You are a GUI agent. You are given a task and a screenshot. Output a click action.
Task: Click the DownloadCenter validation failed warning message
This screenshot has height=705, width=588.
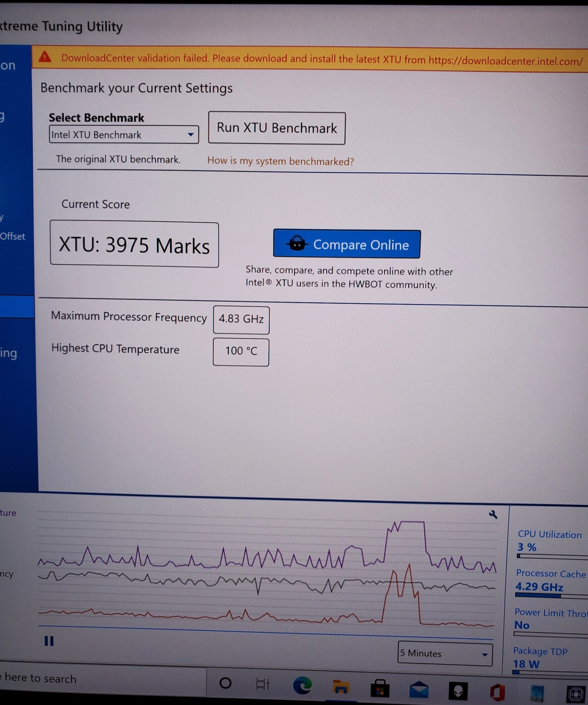[x=322, y=60]
